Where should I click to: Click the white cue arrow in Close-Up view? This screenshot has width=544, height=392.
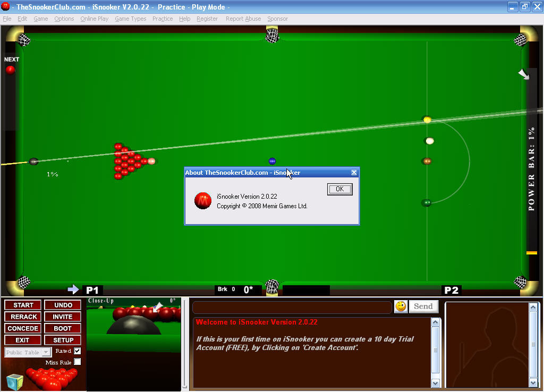pos(157,307)
